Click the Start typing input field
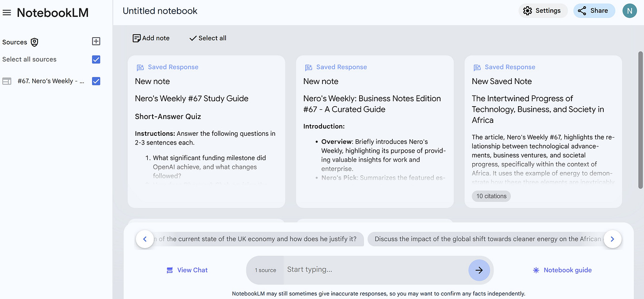Image resolution: width=644 pixels, height=299 pixels. [376, 269]
